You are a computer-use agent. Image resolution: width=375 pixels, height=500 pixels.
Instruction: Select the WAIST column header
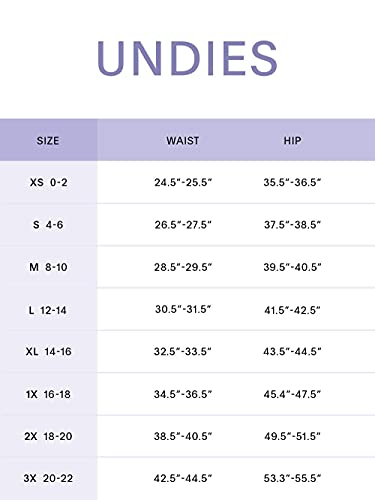tap(183, 141)
